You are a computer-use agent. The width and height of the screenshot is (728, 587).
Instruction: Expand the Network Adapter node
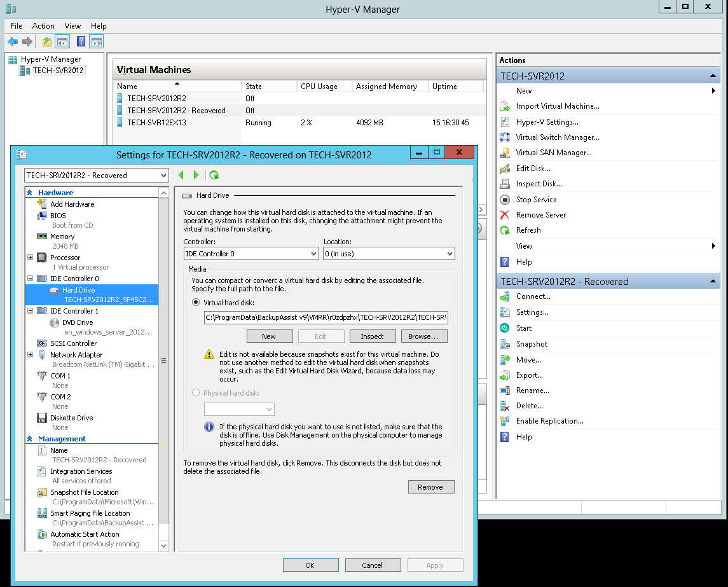(x=30, y=354)
